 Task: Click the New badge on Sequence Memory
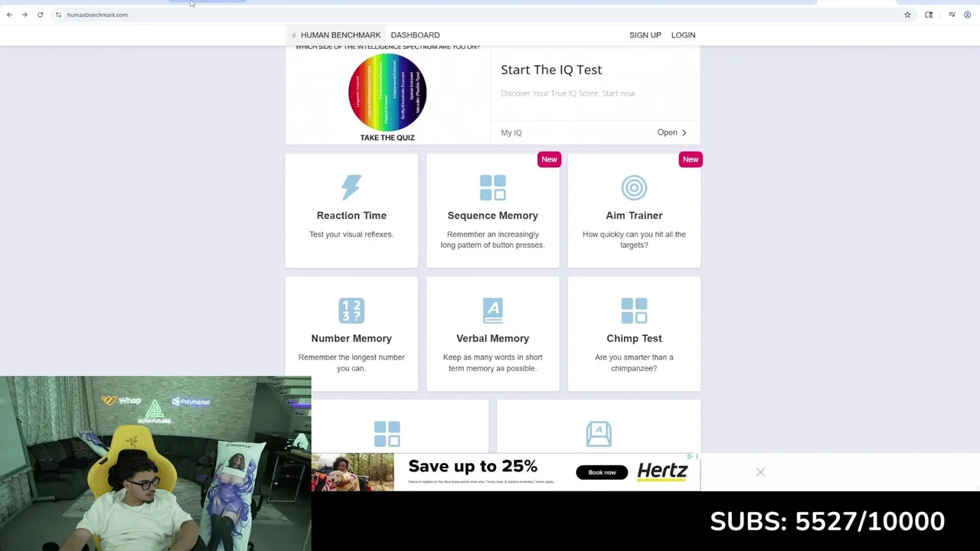pos(549,159)
